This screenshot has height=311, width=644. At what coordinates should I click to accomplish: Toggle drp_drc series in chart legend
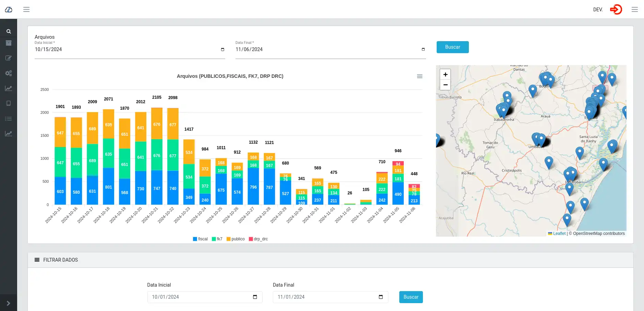coord(258,239)
